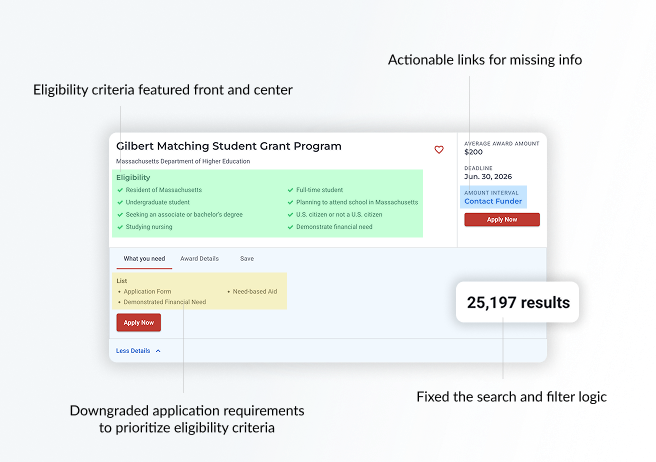Select the Save tab
This screenshot has width=656, height=462.
point(247,259)
